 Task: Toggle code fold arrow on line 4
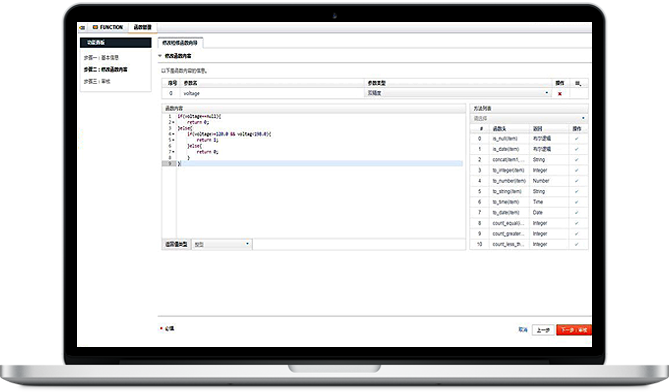[x=173, y=134]
